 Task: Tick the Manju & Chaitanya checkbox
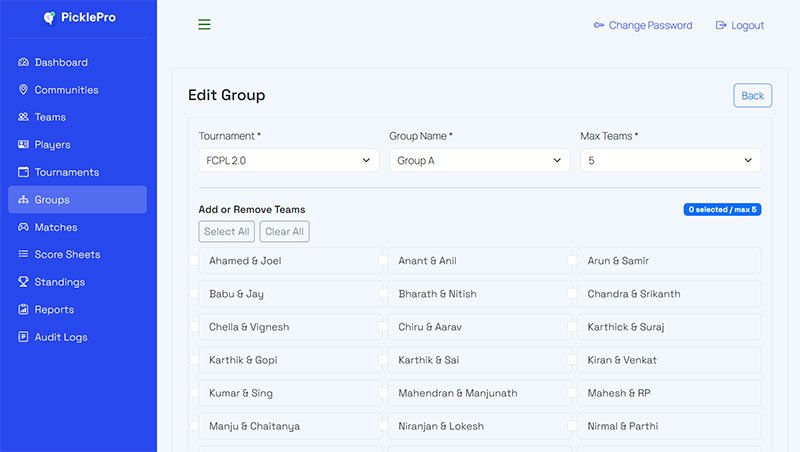[194, 426]
